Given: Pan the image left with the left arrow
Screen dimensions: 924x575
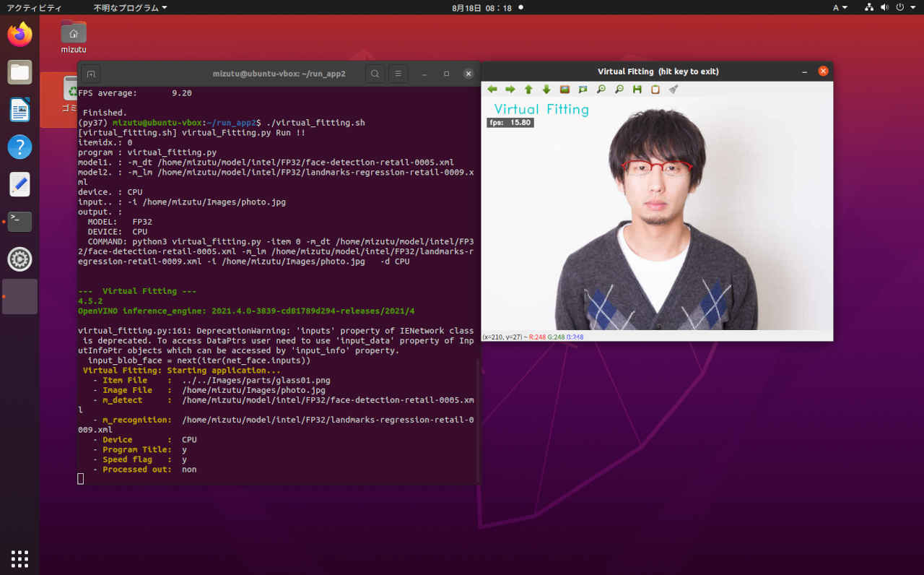Looking at the screenshot, I should 492,90.
